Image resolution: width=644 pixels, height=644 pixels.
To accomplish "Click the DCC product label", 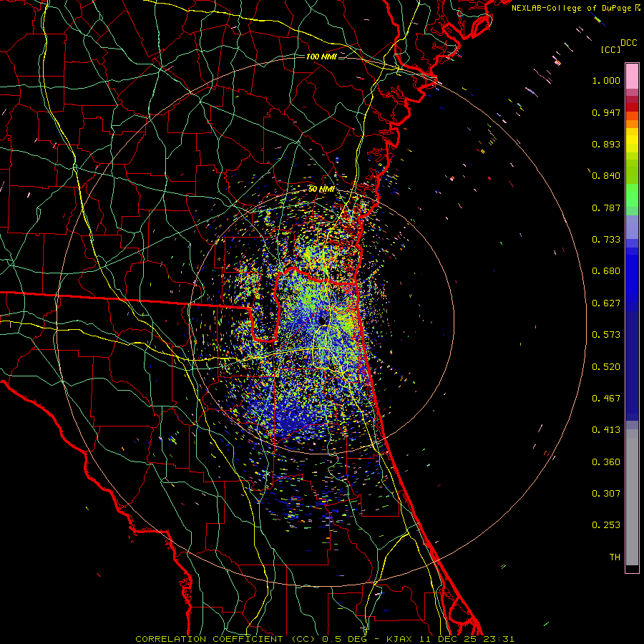I will 628,43.
